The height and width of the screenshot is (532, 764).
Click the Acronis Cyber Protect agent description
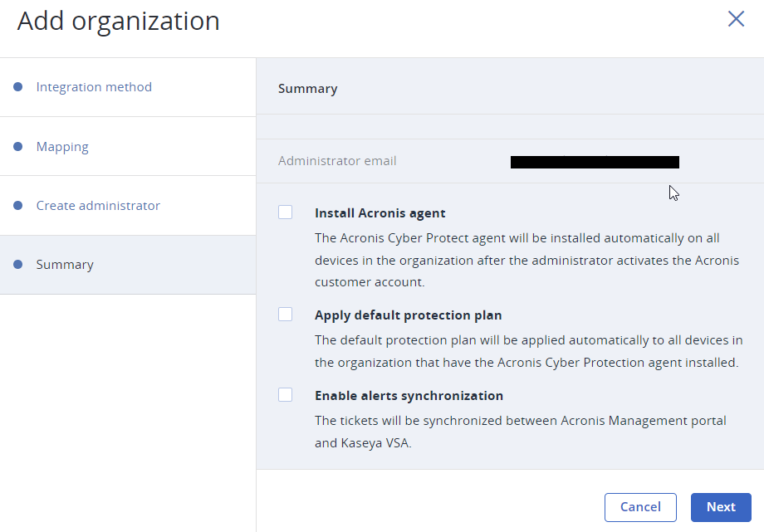pos(526,260)
